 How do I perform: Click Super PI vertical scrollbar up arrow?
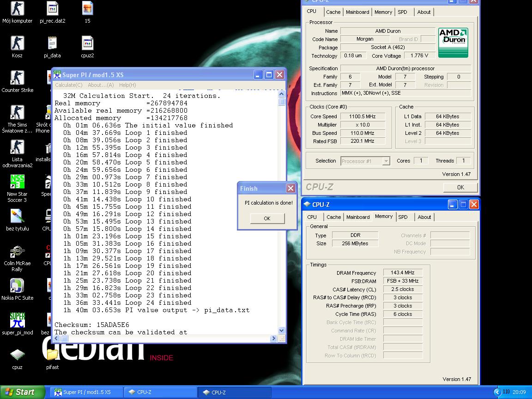(x=281, y=94)
